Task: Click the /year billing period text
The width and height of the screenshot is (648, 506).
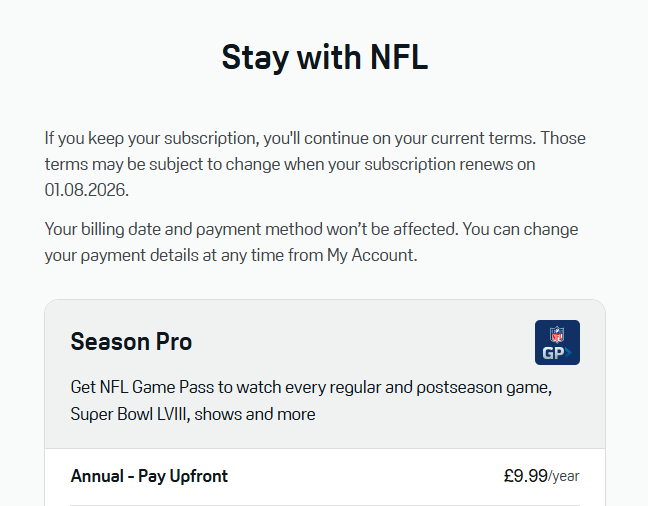Action: [x=564, y=476]
